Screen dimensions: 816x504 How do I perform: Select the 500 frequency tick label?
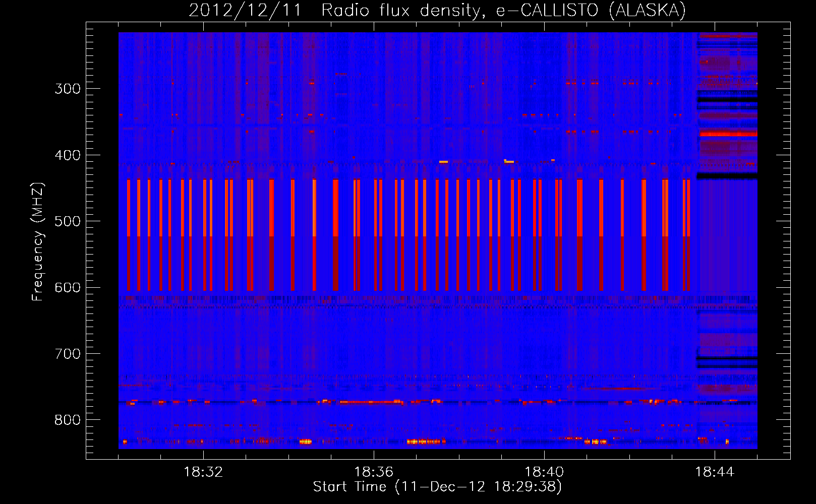(68, 221)
